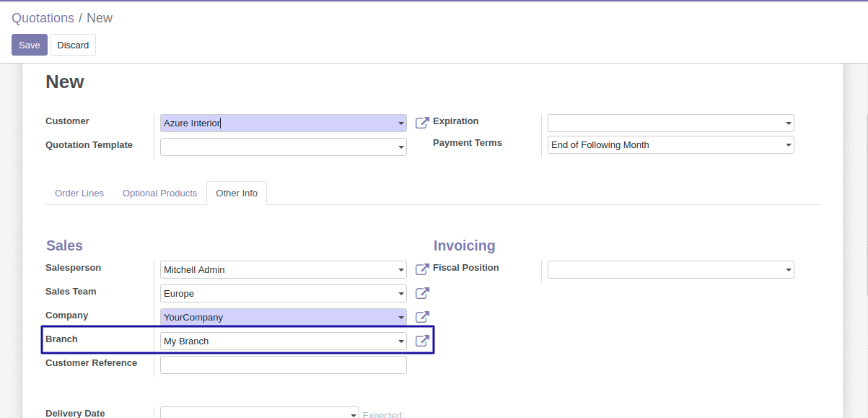Open Branch external link icon
This screenshot has height=418, width=868.
pyautogui.click(x=422, y=341)
